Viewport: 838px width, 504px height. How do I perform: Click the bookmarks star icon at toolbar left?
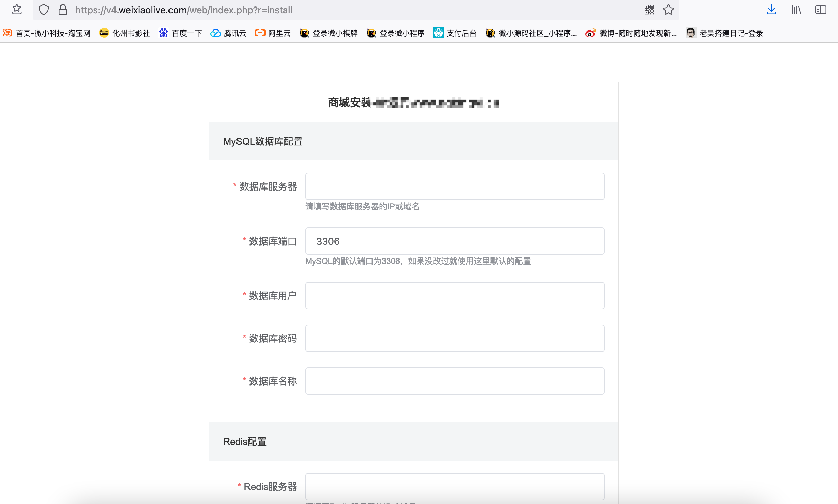coord(16,10)
